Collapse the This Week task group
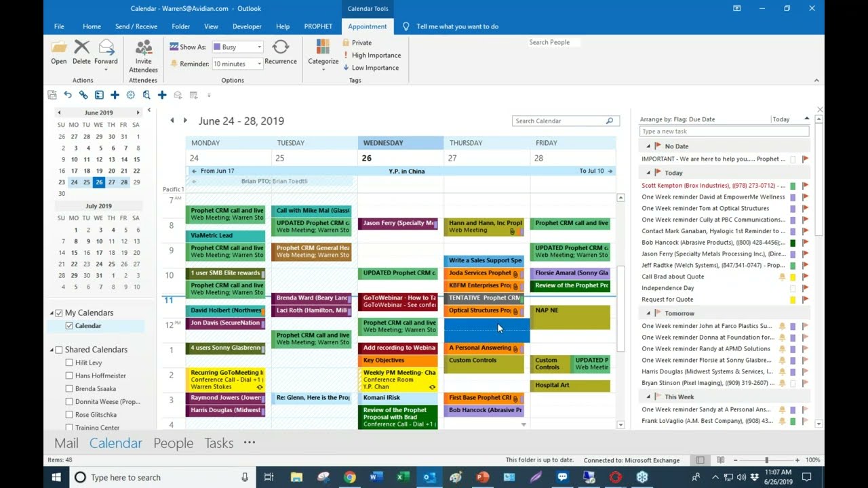Viewport: 868px width, 488px height. coord(648,396)
